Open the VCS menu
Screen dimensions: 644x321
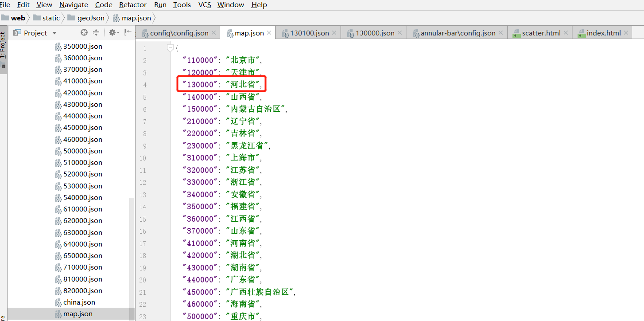[205, 5]
